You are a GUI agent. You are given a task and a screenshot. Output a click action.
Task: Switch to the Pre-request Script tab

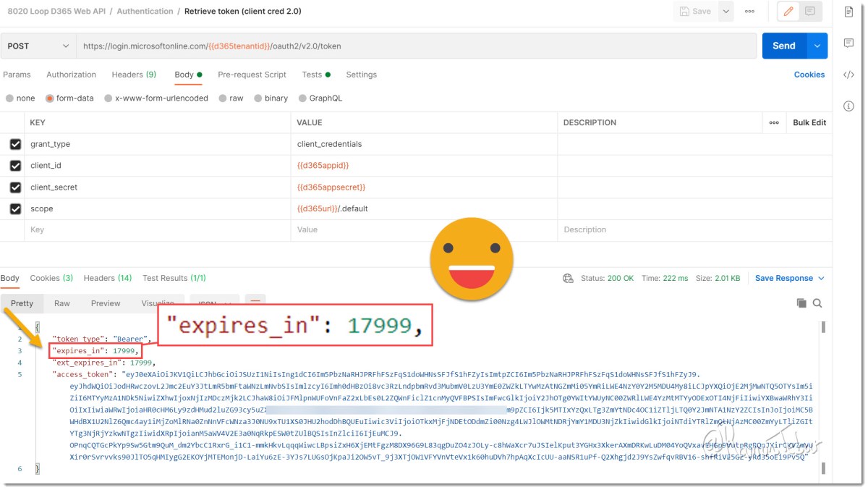[252, 75]
